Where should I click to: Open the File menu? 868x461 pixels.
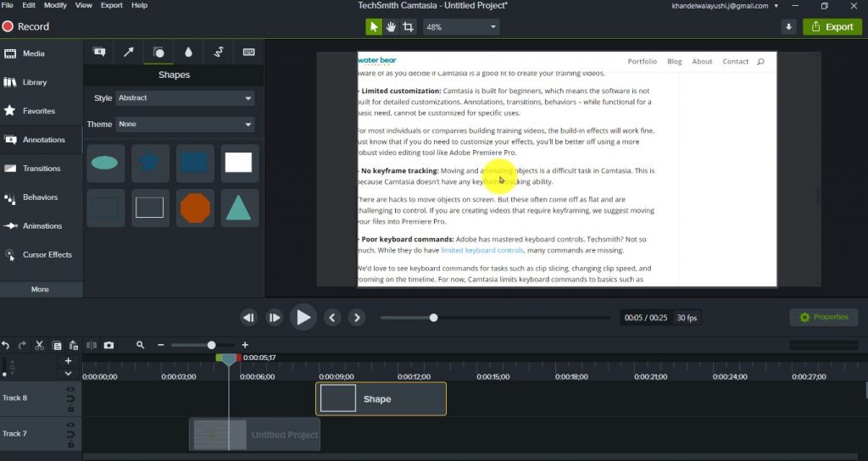(x=7, y=5)
